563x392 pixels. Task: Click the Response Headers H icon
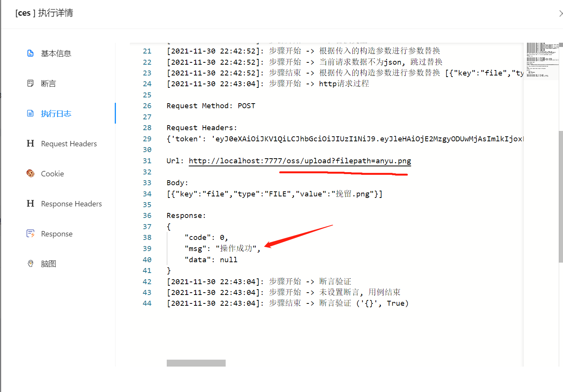point(30,203)
